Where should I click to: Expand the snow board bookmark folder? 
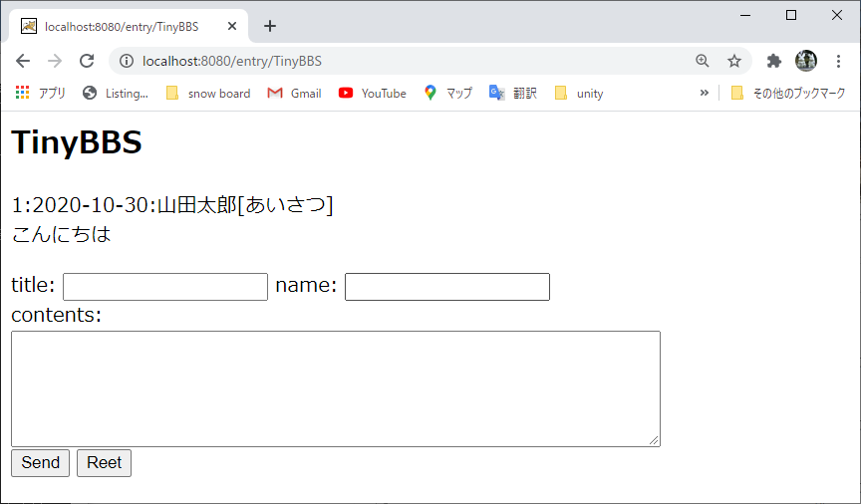pos(207,93)
